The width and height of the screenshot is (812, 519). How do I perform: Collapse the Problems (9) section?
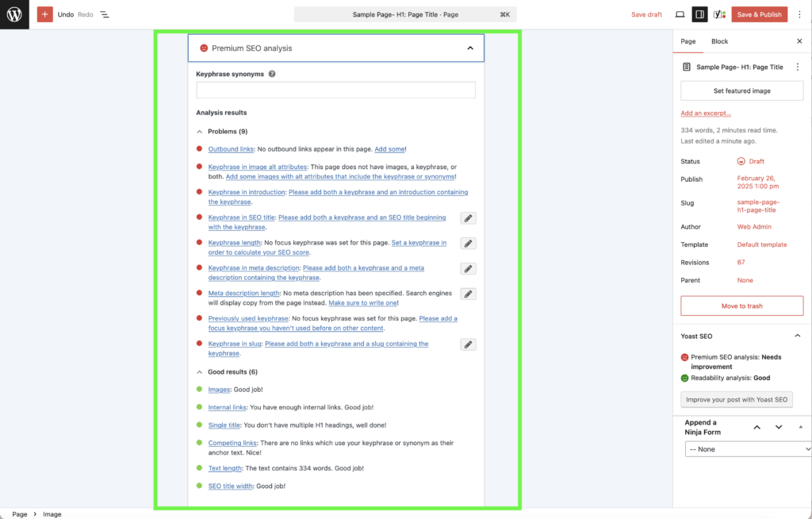[199, 131]
